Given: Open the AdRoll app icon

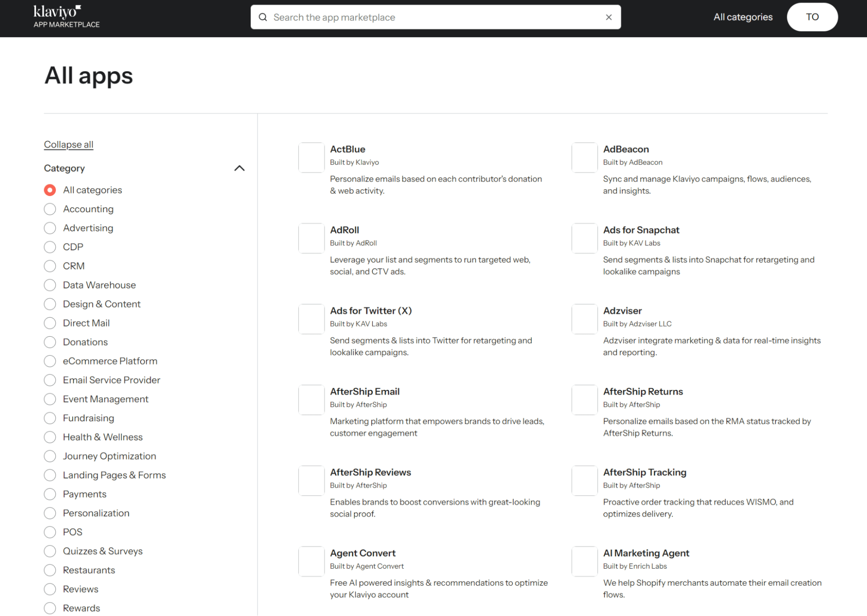Looking at the screenshot, I should (x=311, y=238).
